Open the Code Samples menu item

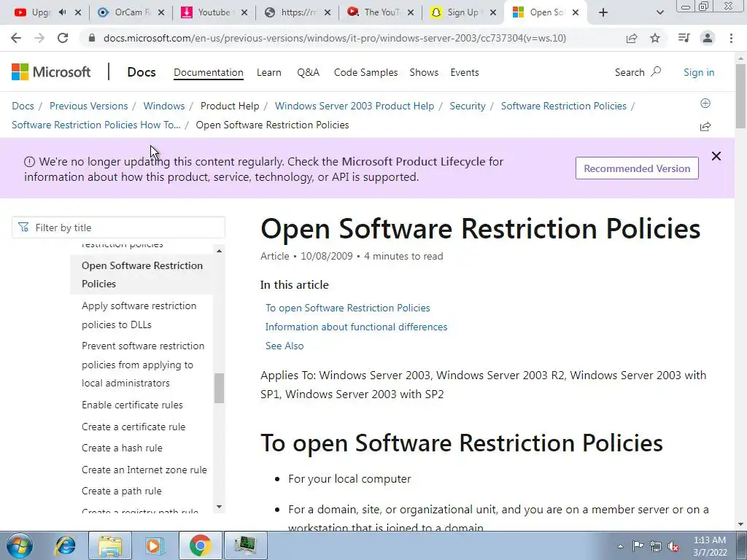tap(365, 72)
